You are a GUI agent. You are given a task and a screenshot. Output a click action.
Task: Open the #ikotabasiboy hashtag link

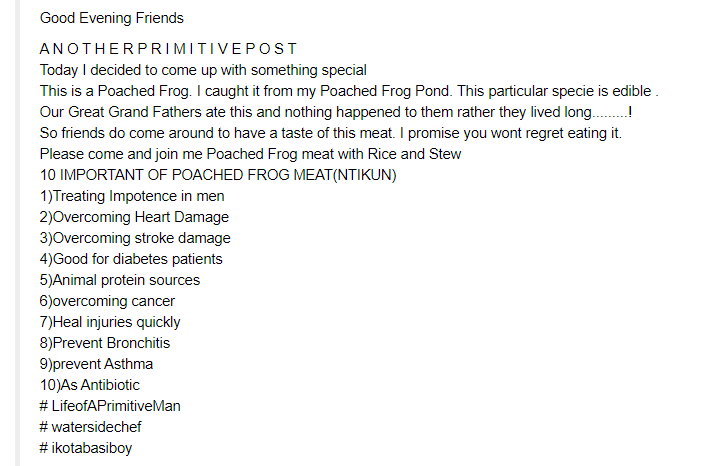pyautogui.click(x=86, y=448)
